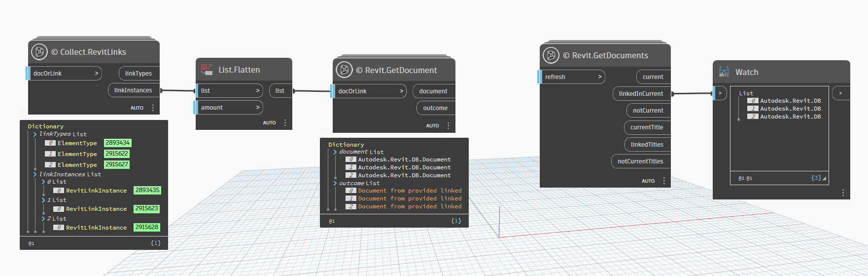Click the list output port on List.Flatten
Viewport: 868px width, 276px height.
[280, 90]
